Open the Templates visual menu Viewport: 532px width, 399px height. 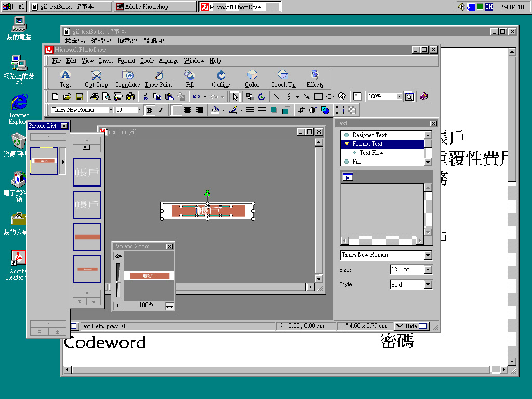(128, 79)
